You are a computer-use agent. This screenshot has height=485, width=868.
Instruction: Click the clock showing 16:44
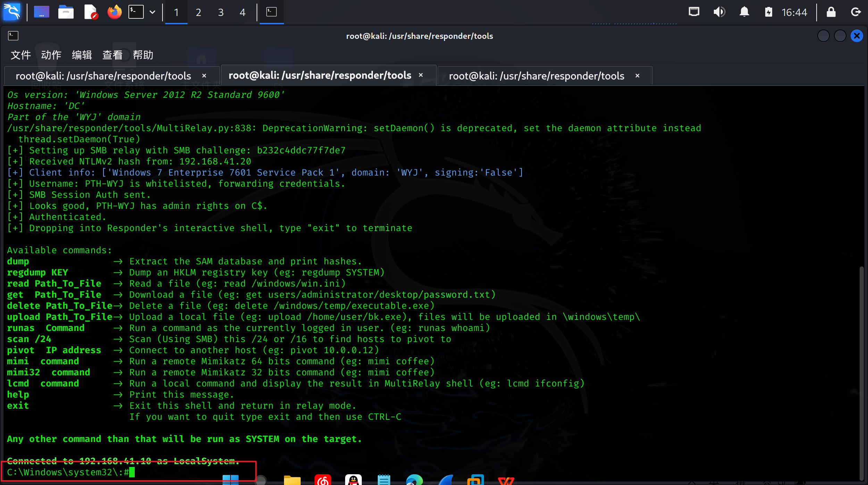[794, 12]
